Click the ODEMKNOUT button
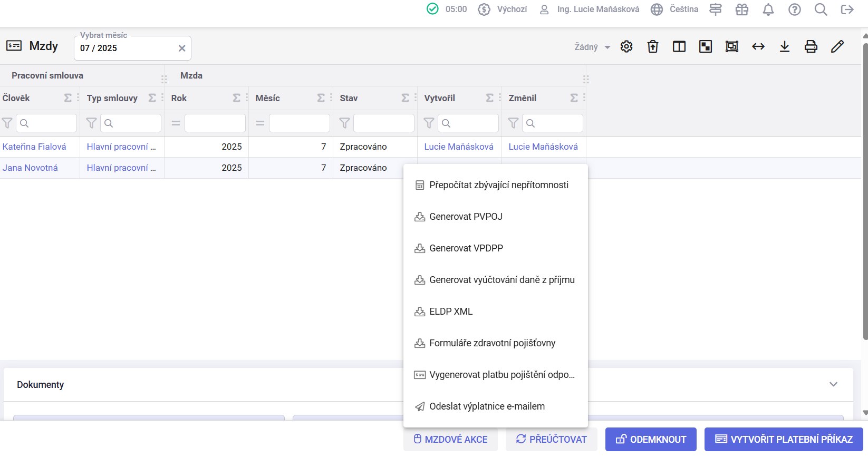Viewport: 868px width, 457px height. (x=651, y=439)
